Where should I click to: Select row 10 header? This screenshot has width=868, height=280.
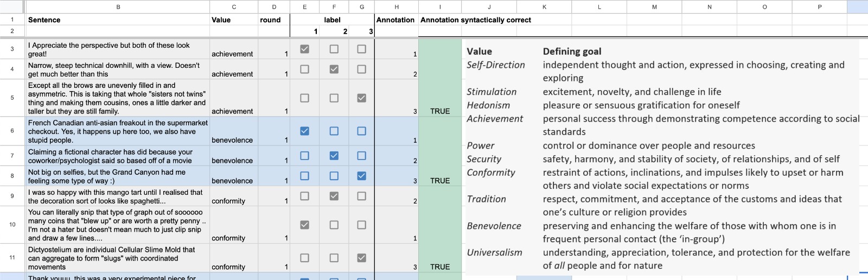coord(12,224)
